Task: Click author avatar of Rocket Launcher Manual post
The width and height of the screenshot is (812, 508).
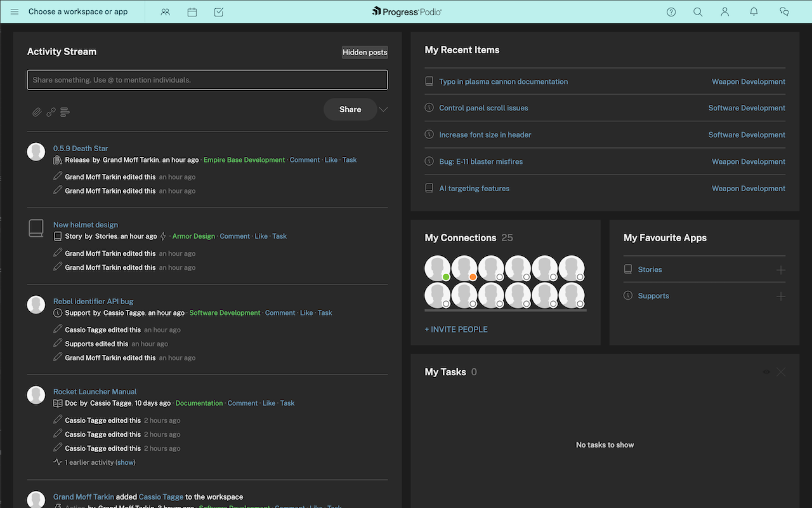Action: [x=36, y=395]
